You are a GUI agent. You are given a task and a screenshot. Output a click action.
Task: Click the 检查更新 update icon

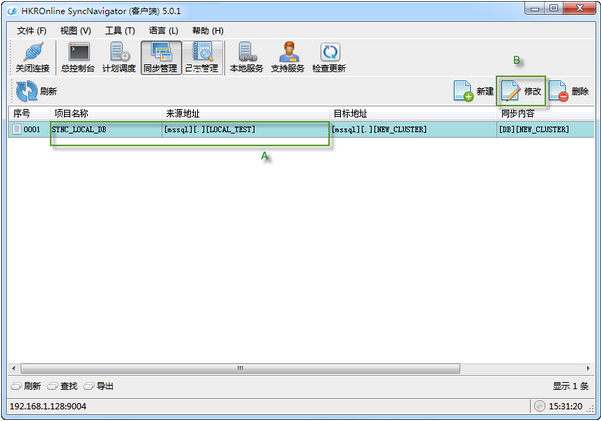[330, 52]
